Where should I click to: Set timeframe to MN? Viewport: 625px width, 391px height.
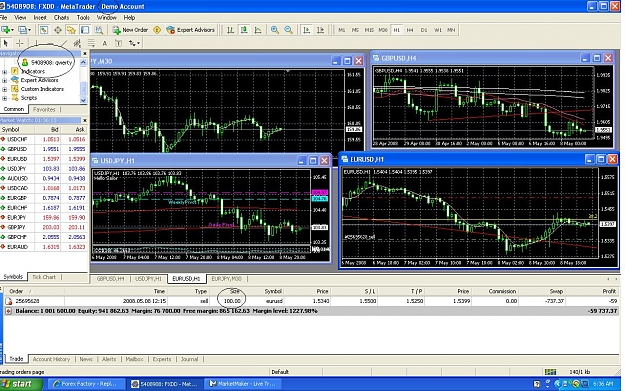451,30
